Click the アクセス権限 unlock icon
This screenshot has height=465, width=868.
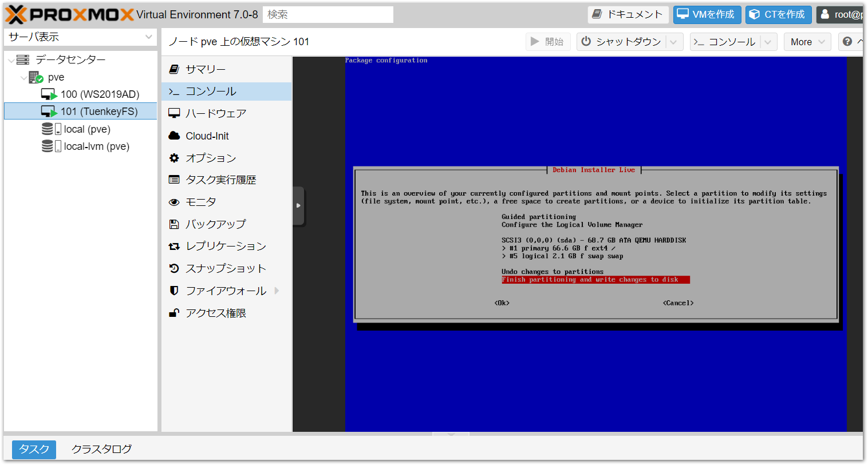pos(174,313)
